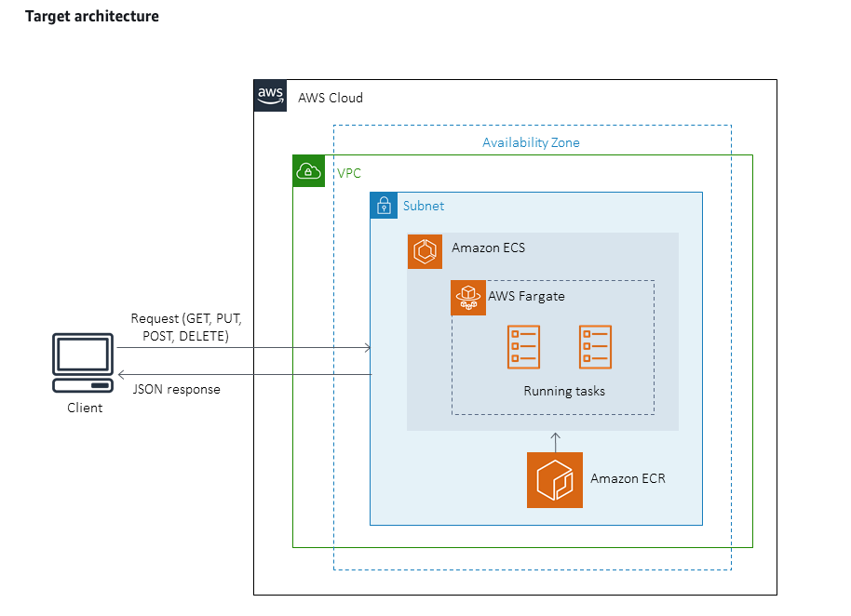
Task: Click the Subnet padlock icon
Action: [384, 206]
